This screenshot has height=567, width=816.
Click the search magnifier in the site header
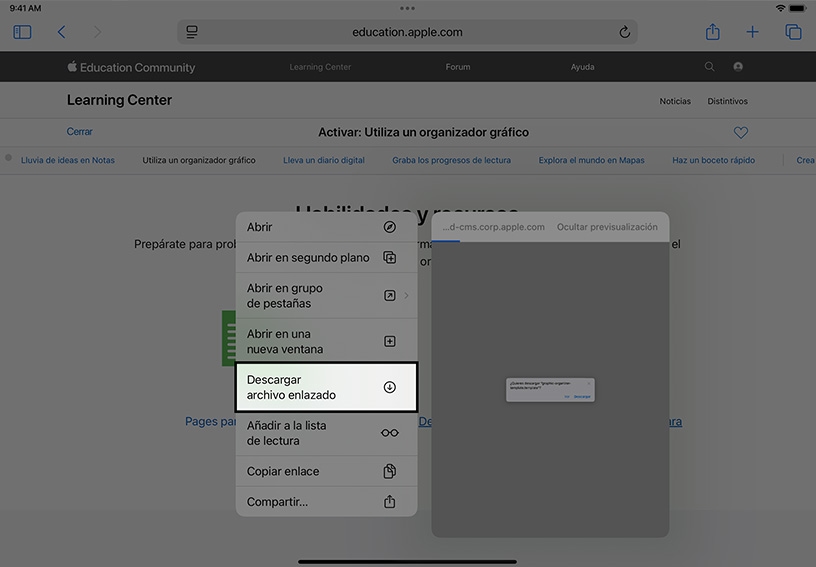709,67
